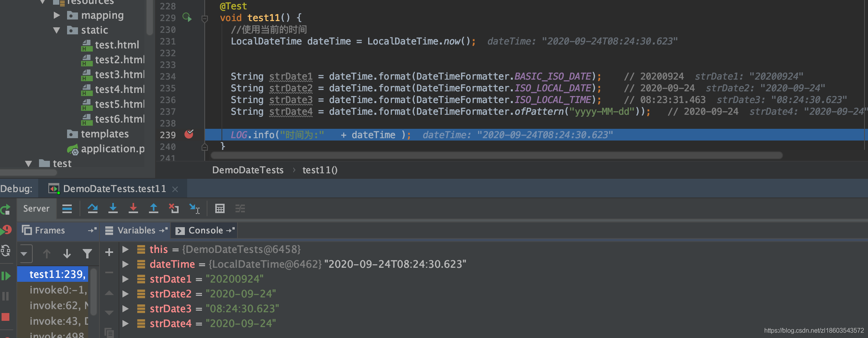Collapse the test11 method fold marker at line 229
The image size is (868, 338).
[x=205, y=18]
